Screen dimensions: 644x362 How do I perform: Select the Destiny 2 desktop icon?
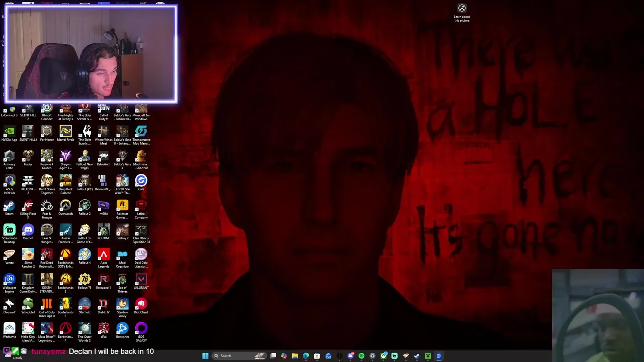(122, 232)
